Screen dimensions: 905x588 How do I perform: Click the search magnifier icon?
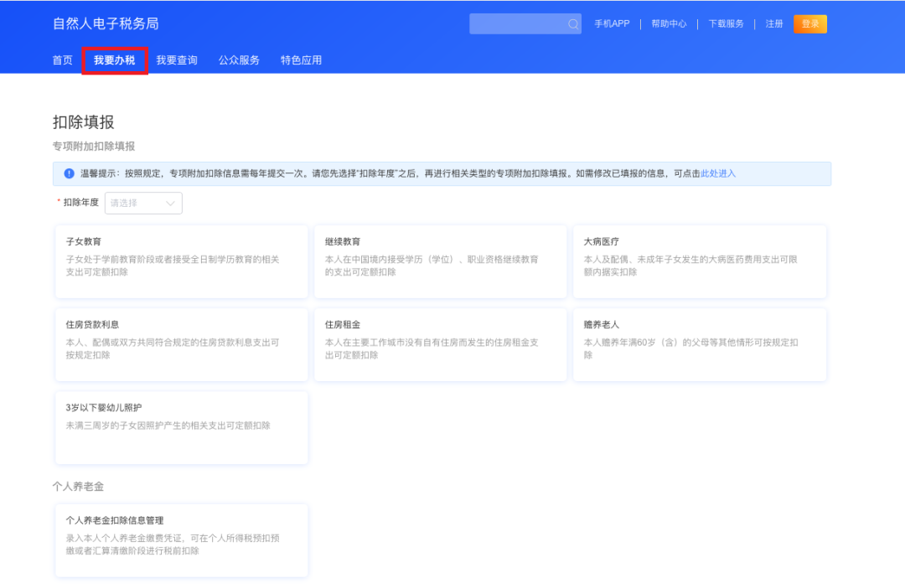click(x=572, y=24)
